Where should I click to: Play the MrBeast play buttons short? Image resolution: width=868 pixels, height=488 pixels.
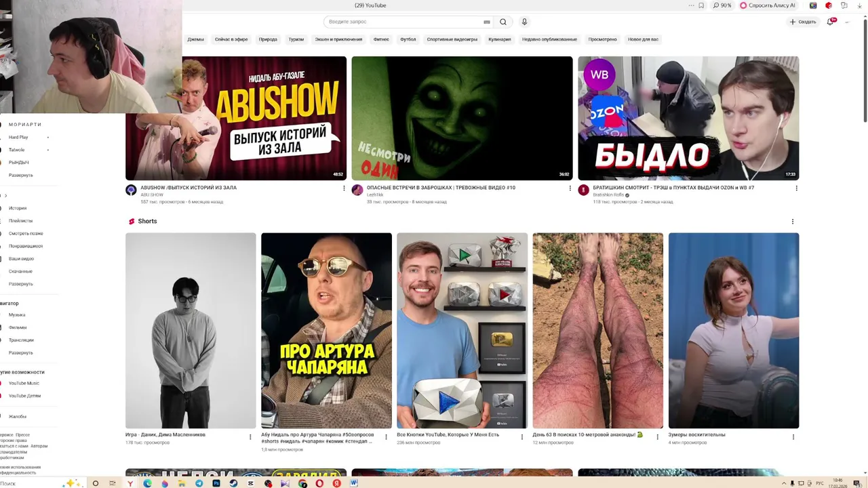(462, 330)
